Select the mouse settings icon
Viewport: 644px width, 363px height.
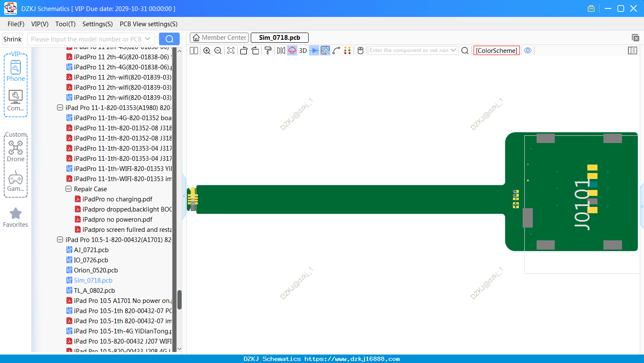pos(360,50)
